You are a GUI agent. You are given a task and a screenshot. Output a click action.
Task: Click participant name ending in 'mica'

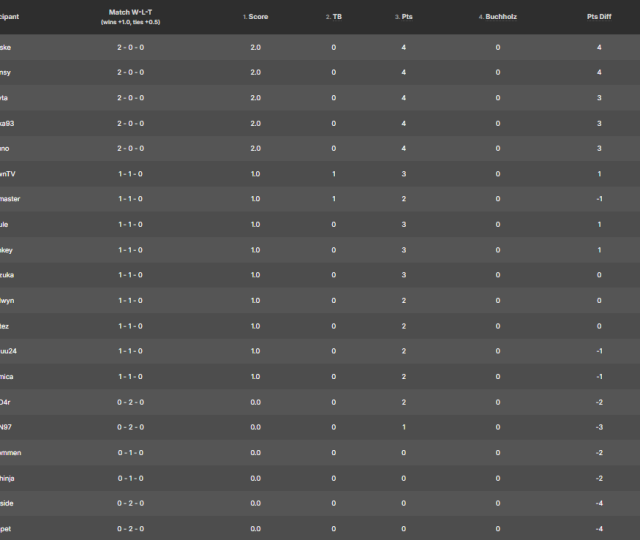[8, 376]
